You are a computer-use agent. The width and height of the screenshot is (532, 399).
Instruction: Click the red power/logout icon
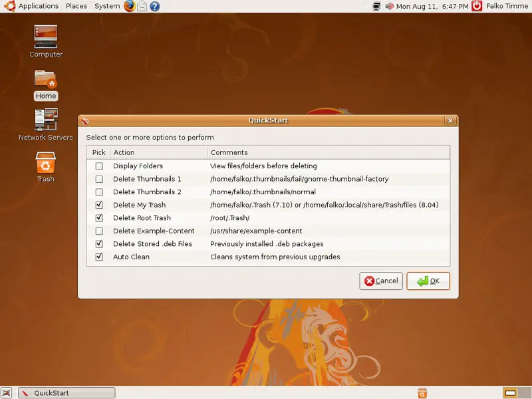(477, 6)
